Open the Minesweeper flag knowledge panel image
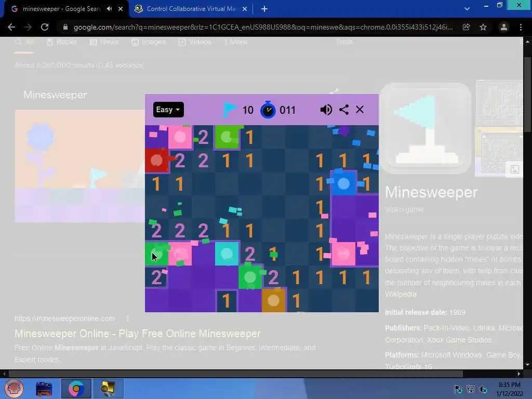532x399 pixels. (x=425, y=128)
